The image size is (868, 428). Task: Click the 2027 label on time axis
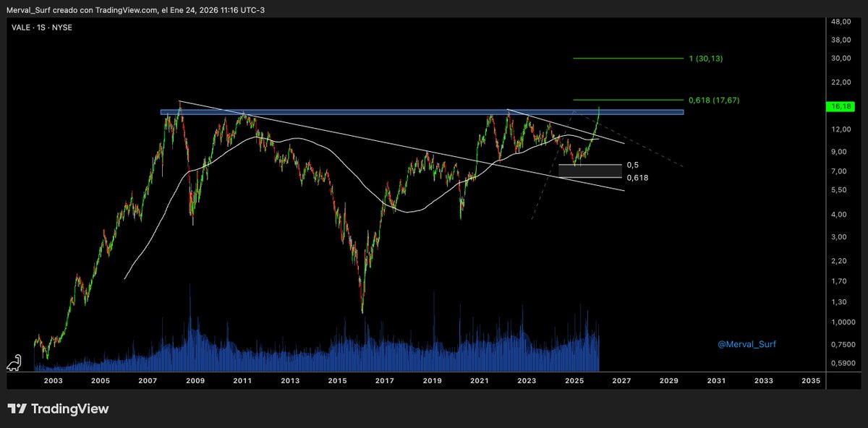pos(621,380)
